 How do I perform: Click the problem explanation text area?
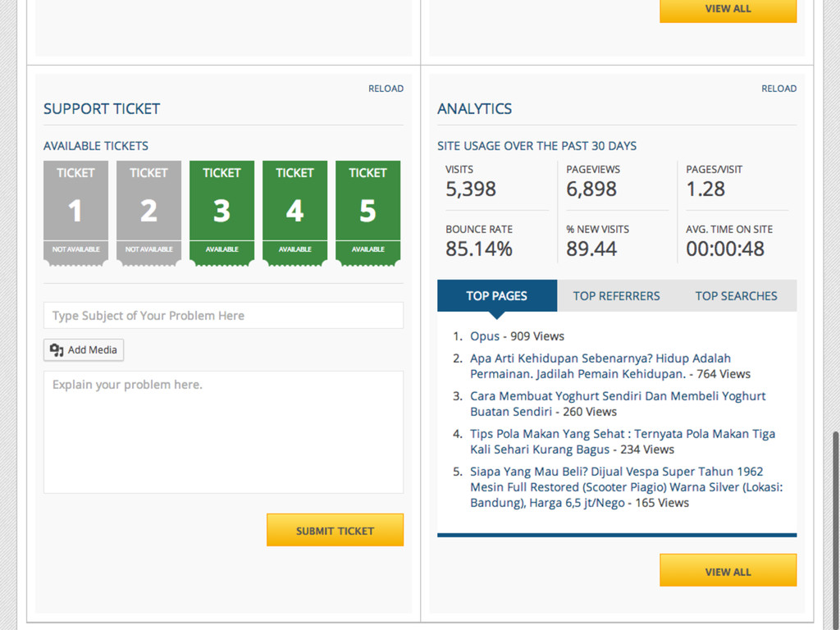pos(223,432)
